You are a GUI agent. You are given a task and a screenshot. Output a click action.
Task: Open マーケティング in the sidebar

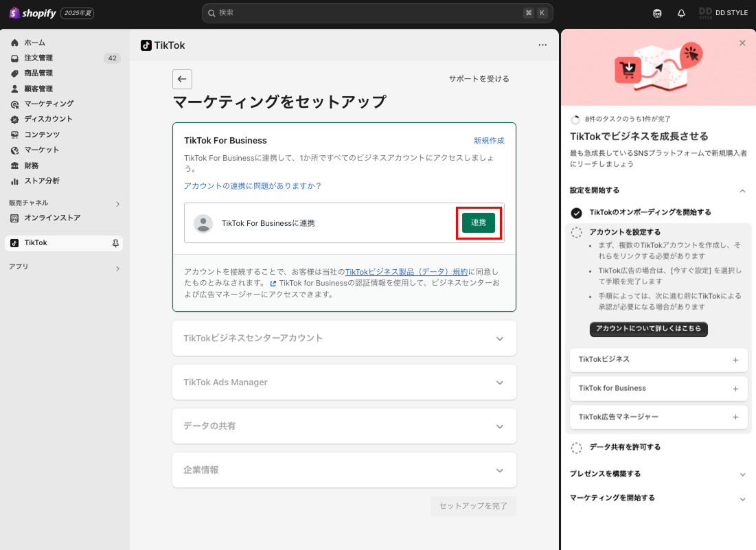(x=49, y=104)
